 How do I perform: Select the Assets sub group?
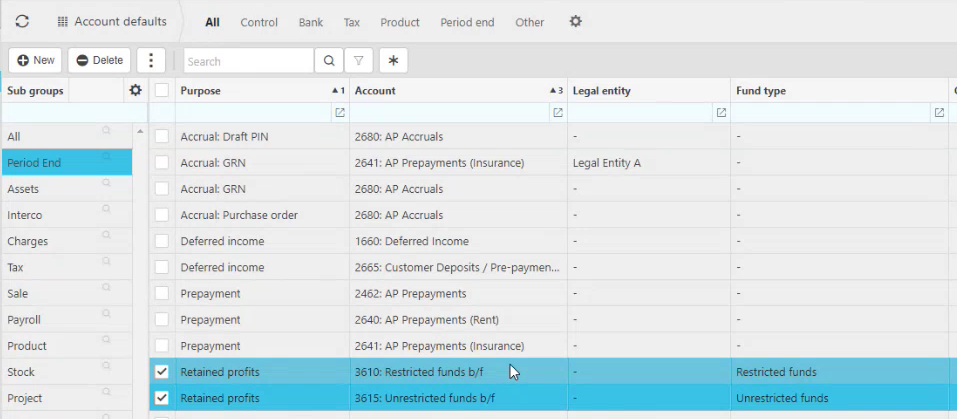tap(67, 189)
